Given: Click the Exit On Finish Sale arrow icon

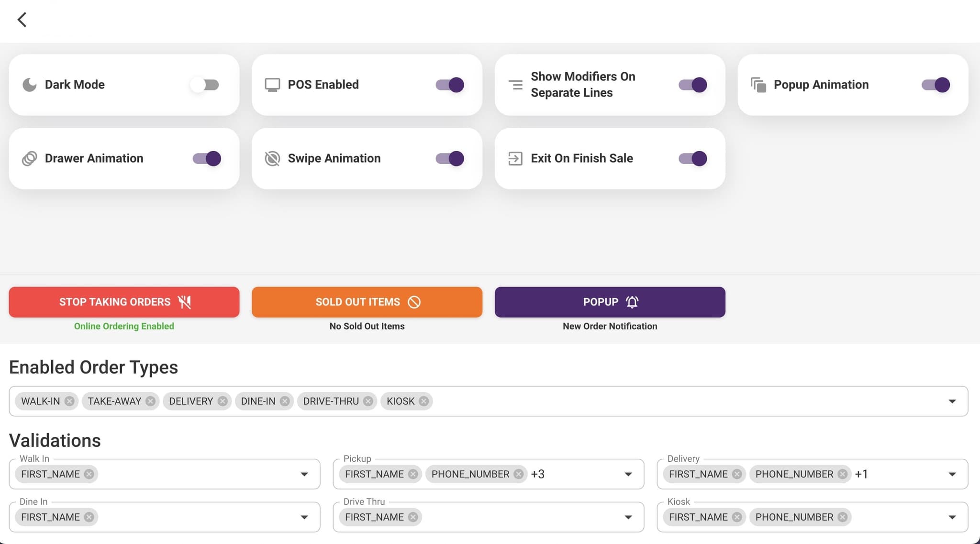Looking at the screenshot, I should click(x=515, y=158).
